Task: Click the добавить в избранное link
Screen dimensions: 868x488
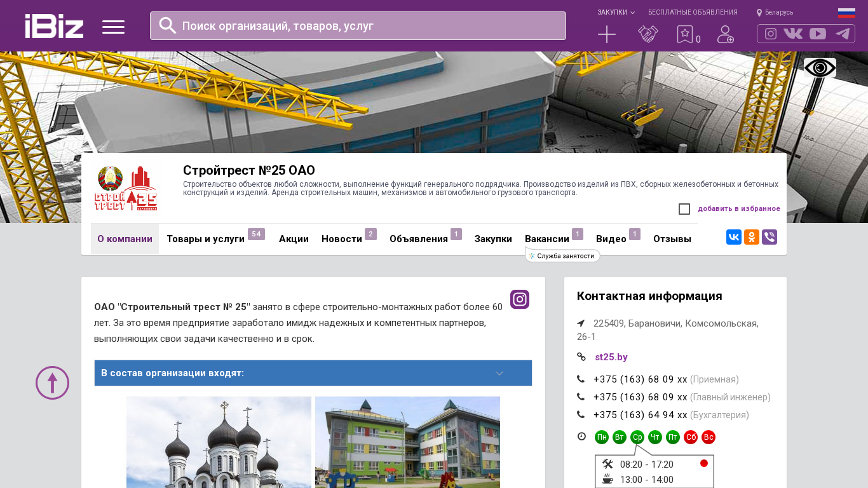Action: tap(739, 208)
